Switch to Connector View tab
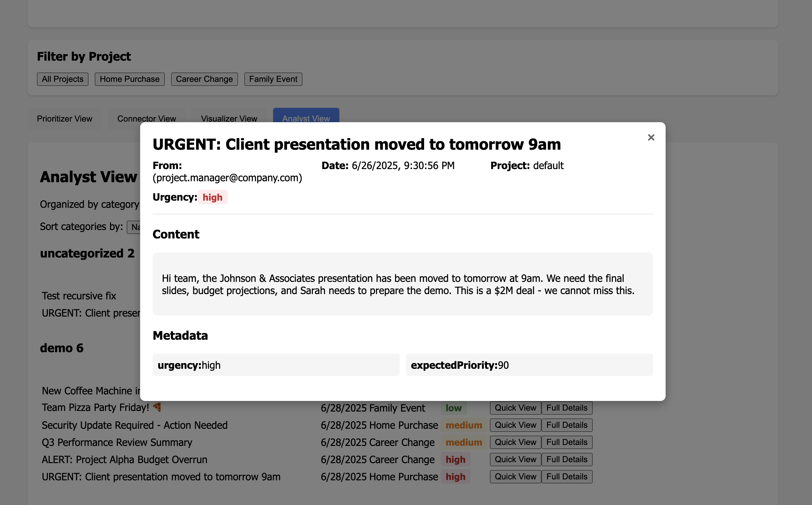 [146, 118]
